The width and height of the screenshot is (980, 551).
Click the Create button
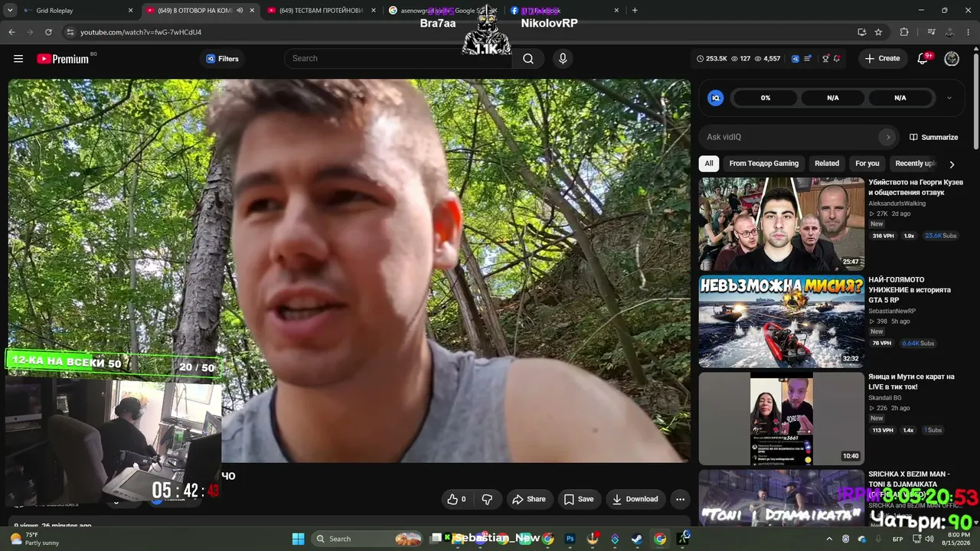point(883,59)
